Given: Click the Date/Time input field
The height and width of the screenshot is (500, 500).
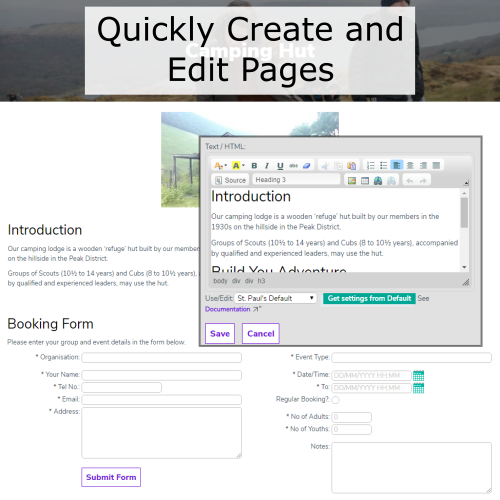Looking at the screenshot, I should coord(371,375).
